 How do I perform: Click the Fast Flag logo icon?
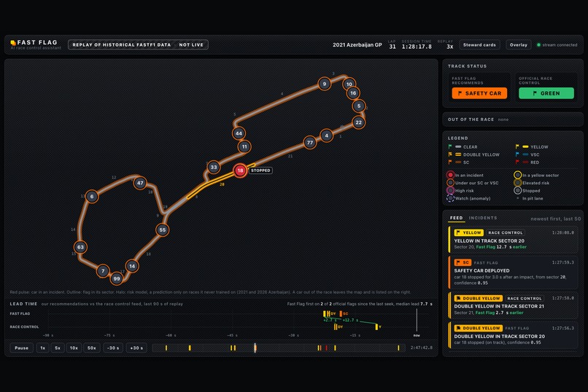coord(13,43)
